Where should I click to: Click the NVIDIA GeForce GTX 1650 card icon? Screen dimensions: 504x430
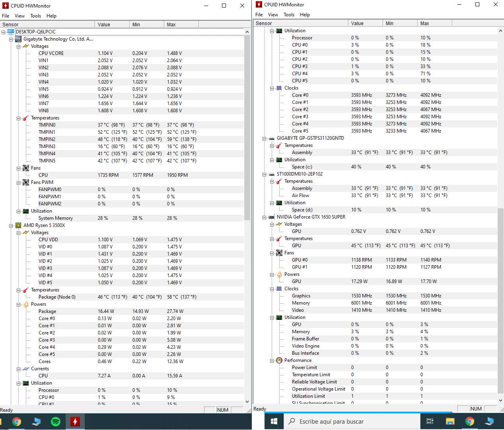tap(272, 217)
